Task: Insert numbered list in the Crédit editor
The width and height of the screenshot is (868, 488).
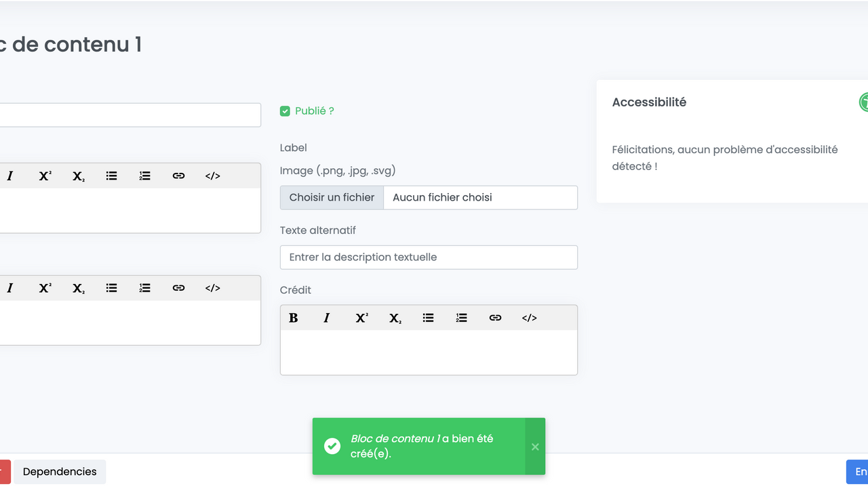Action: 462,318
